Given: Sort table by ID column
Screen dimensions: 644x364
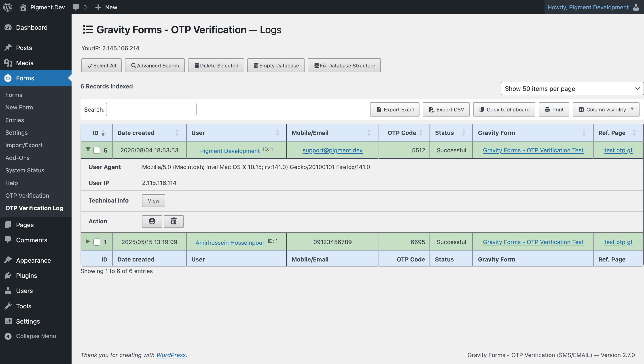Looking at the screenshot, I should 97,133.
